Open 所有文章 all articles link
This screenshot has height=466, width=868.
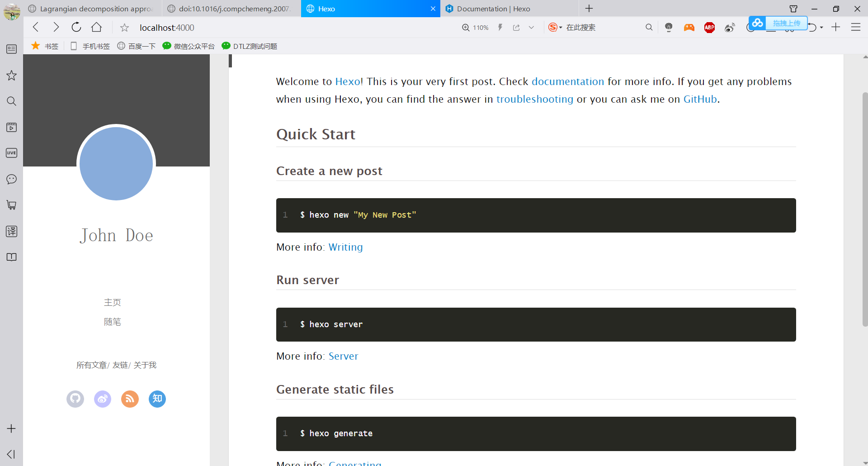(91, 365)
